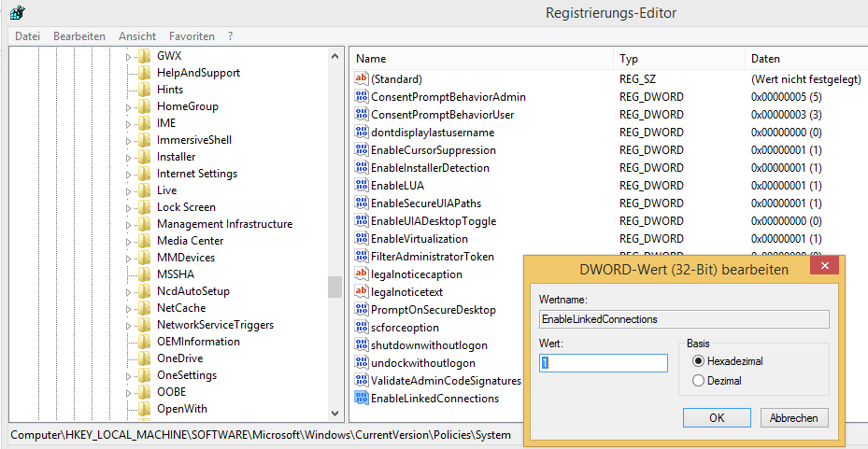Close the DWORD-Wert bearbeiten dialog
868x449 pixels.
825,265
